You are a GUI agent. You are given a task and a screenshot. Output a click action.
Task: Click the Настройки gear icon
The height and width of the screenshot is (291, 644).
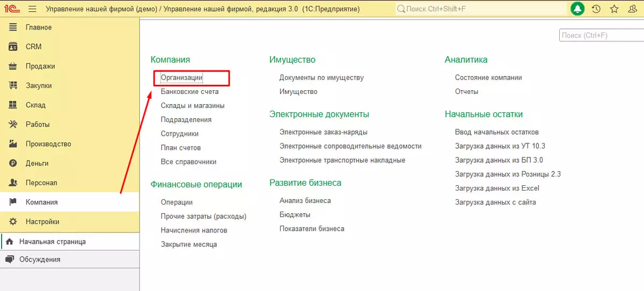[13, 221]
